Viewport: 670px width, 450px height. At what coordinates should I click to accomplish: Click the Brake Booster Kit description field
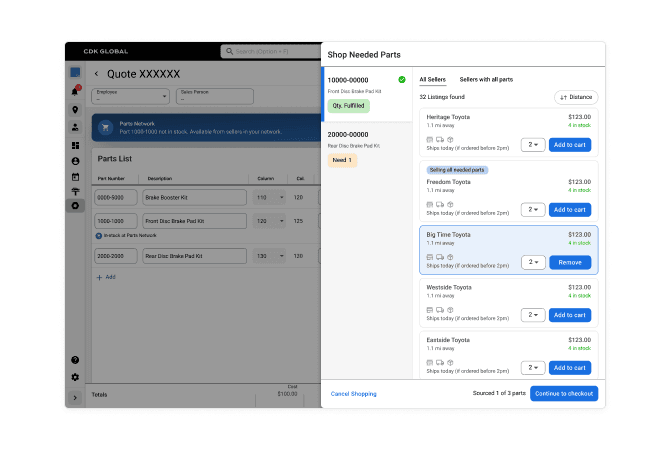tap(194, 197)
